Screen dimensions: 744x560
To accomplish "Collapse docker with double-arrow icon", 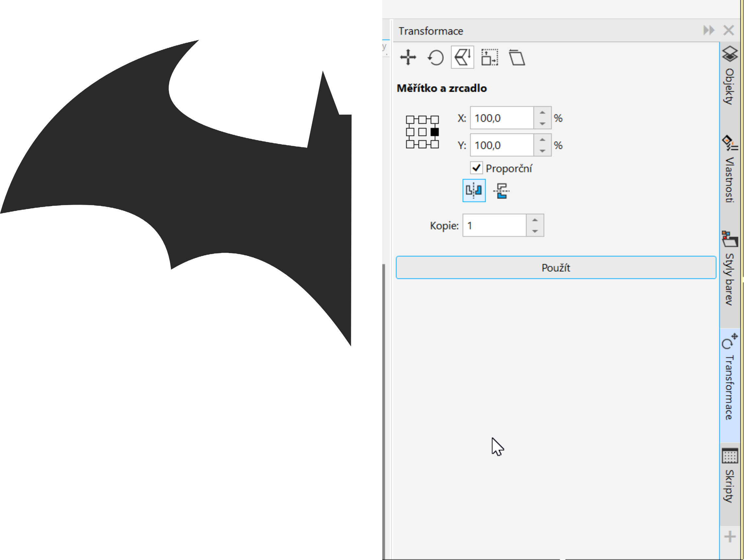I will pyautogui.click(x=709, y=30).
